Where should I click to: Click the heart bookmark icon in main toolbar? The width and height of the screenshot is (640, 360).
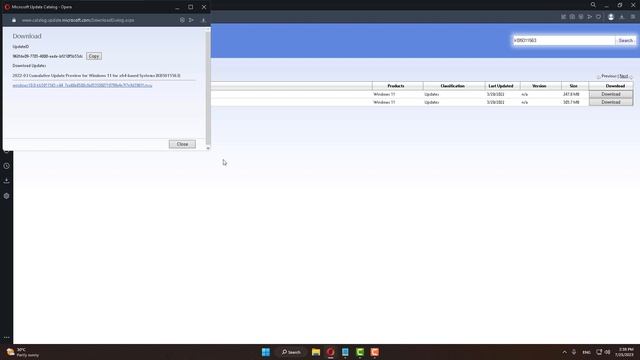coord(599,17)
